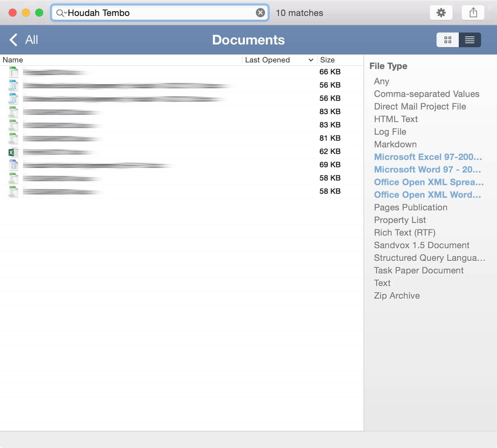Select the spreadsheet icon in 81 KB row

click(x=14, y=138)
